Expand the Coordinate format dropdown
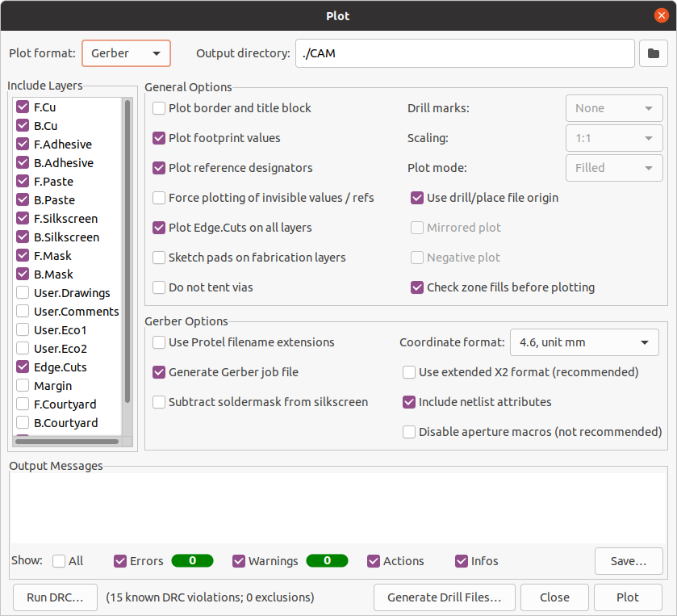The width and height of the screenshot is (677, 616). 584,342
